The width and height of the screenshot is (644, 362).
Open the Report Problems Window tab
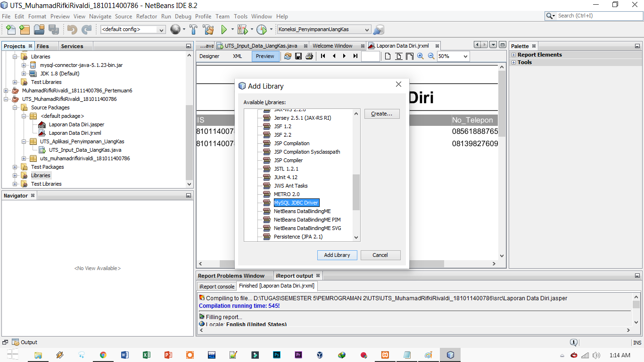(231, 276)
